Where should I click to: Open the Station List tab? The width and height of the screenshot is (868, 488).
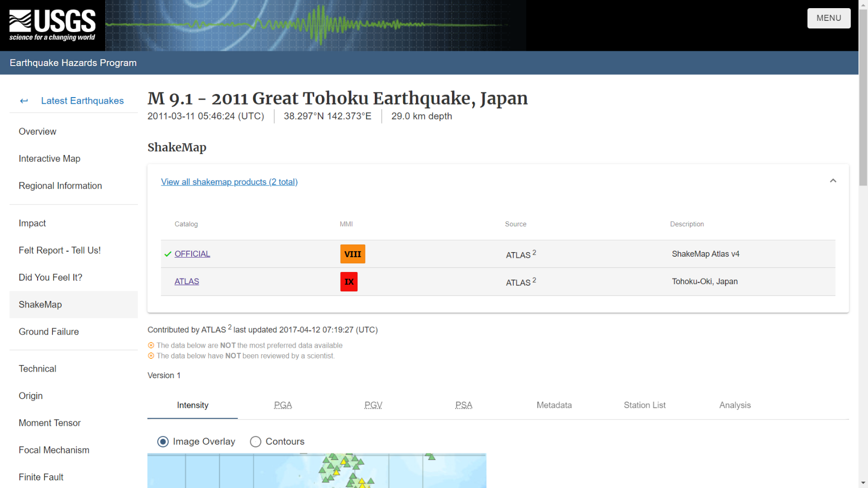coord(644,405)
